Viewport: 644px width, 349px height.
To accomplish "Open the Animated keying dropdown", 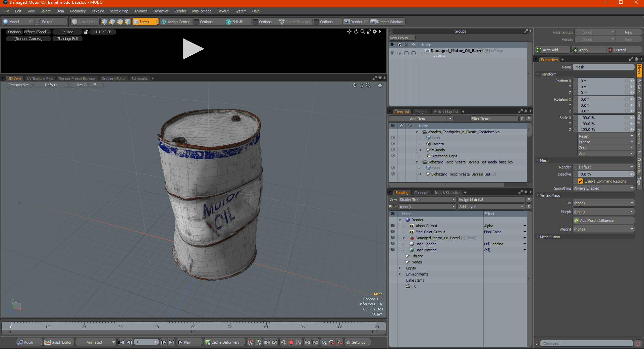I will pos(96,342).
